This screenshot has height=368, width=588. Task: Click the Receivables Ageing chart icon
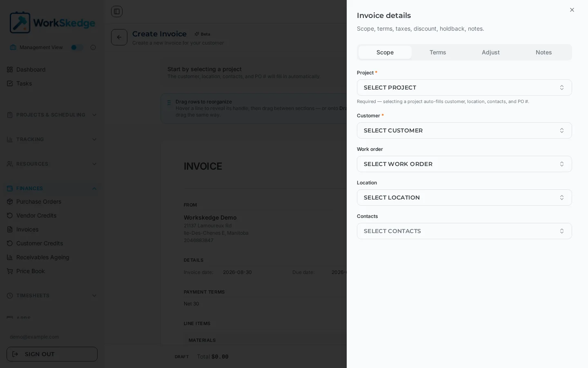[10, 257]
